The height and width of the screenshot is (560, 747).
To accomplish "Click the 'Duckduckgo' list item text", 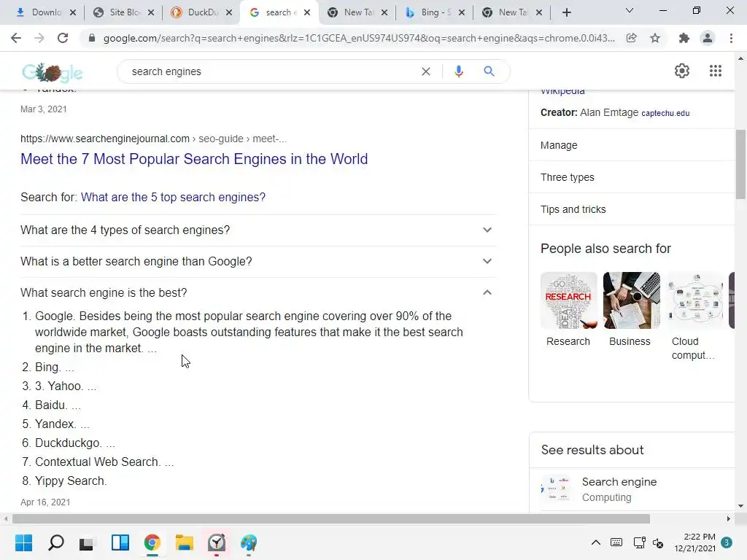I will (x=67, y=443).
